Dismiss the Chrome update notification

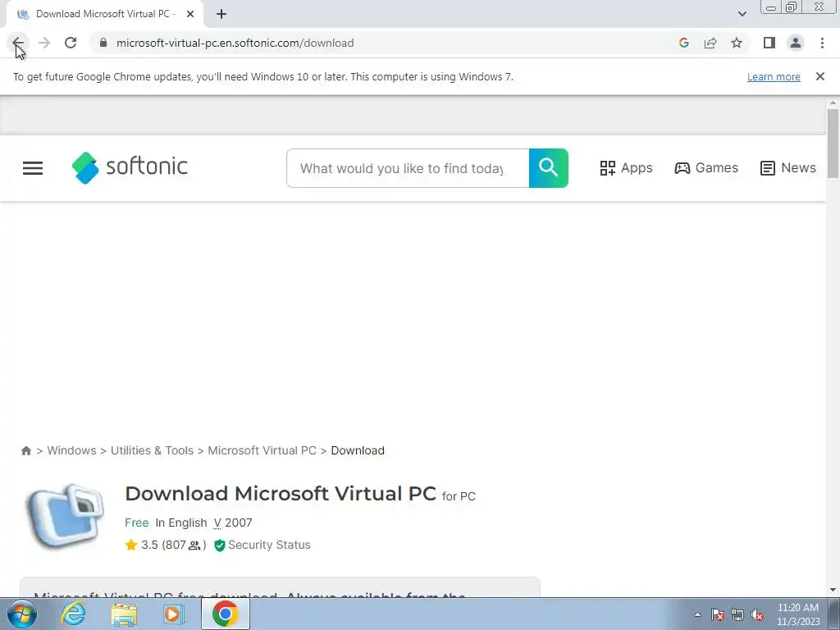(819, 76)
